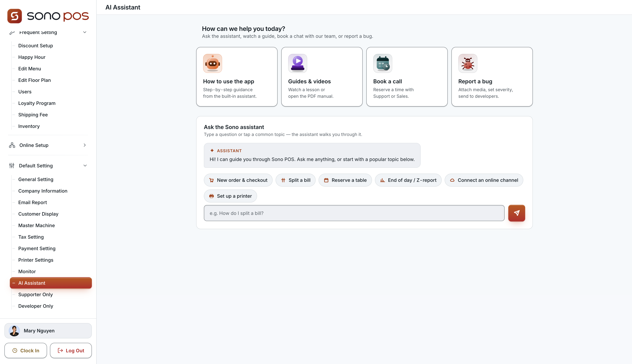
Task: Click the Sono POS logo icon
Action: [x=14, y=16]
